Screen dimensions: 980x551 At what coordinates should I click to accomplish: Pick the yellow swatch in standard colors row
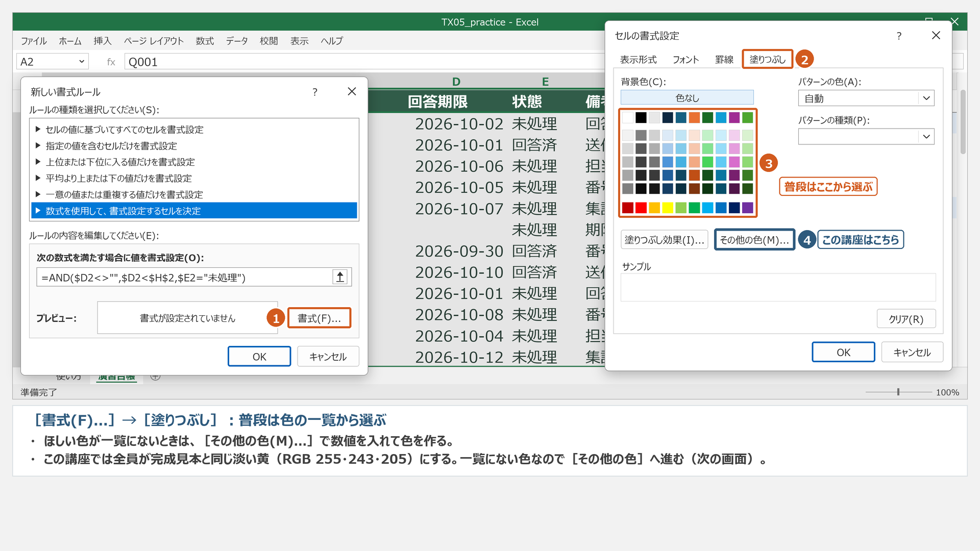[x=668, y=208]
